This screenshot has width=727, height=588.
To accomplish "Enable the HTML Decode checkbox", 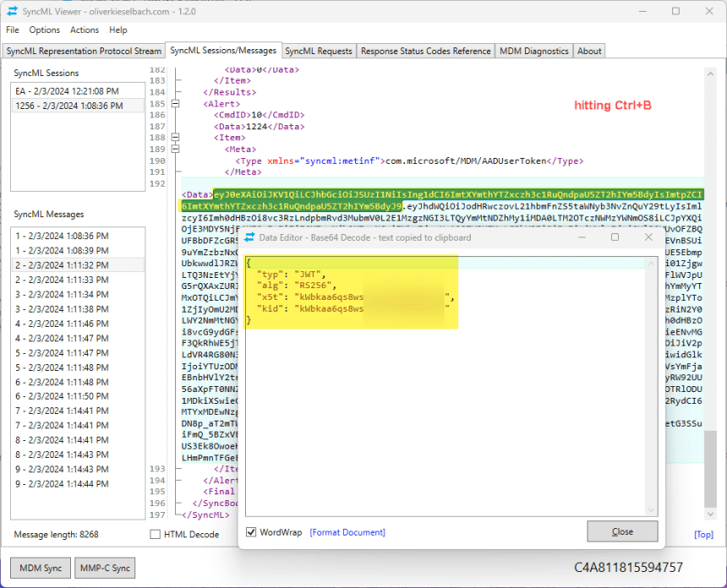I will pyautogui.click(x=155, y=534).
